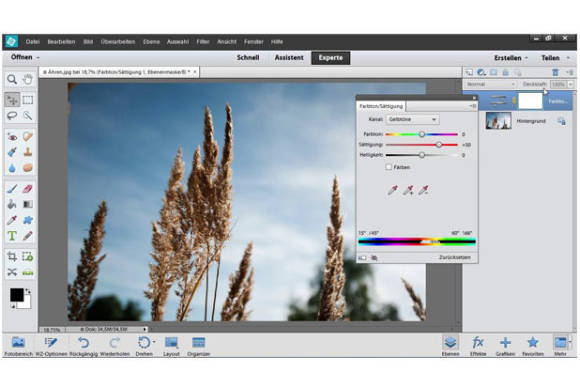
Task: Select the Brush tool
Action: 12,189
